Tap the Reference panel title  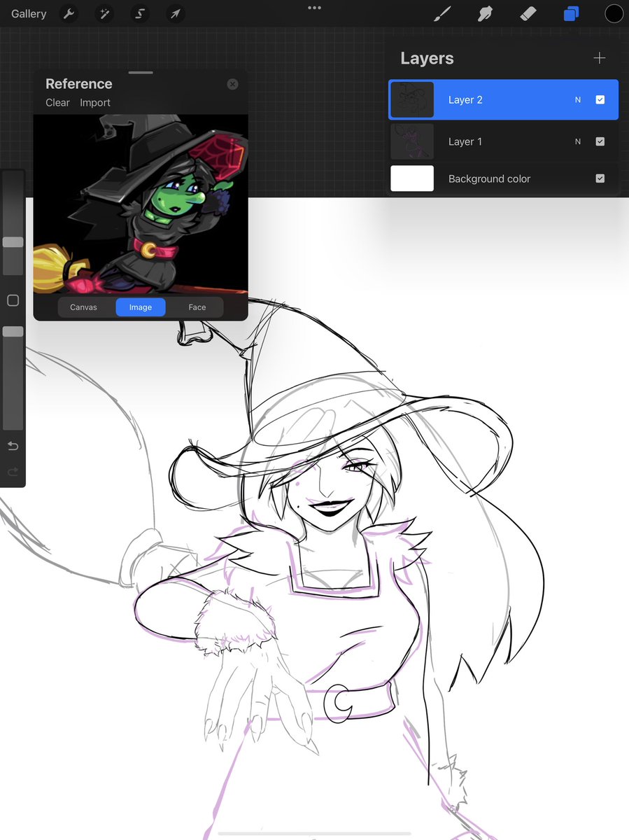click(79, 84)
